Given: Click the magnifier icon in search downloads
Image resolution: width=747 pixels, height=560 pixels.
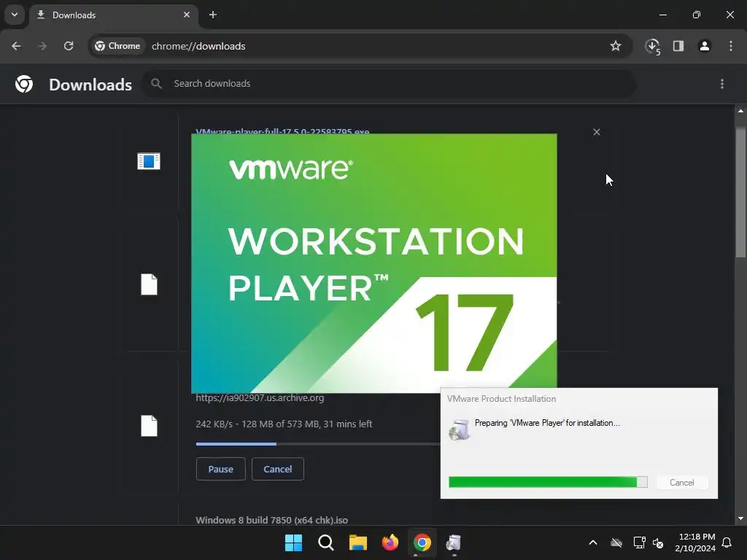Looking at the screenshot, I should click(156, 84).
